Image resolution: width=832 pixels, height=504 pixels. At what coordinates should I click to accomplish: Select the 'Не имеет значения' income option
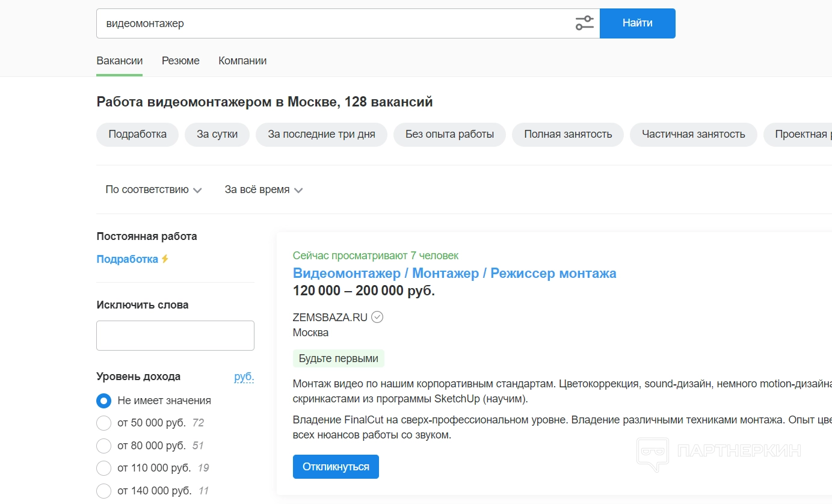(104, 401)
